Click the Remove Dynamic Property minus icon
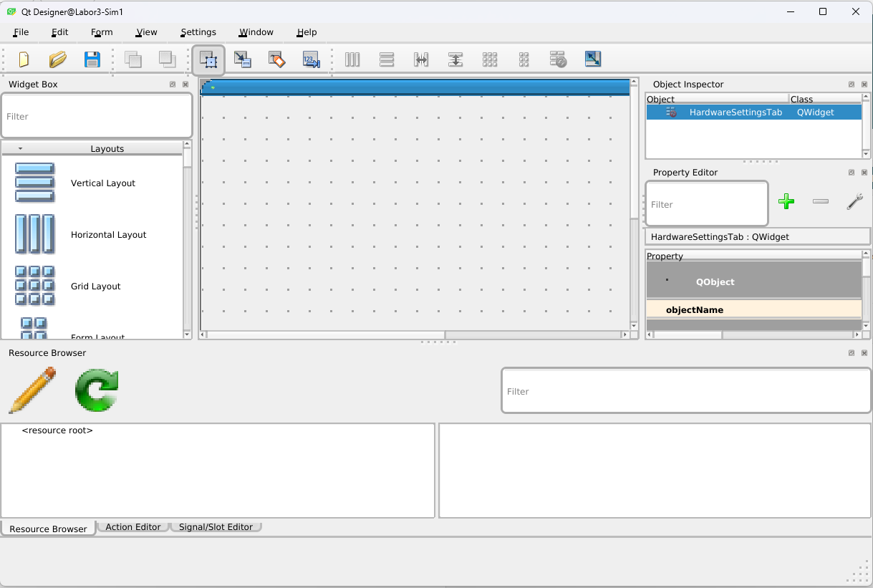873x588 pixels. click(821, 202)
